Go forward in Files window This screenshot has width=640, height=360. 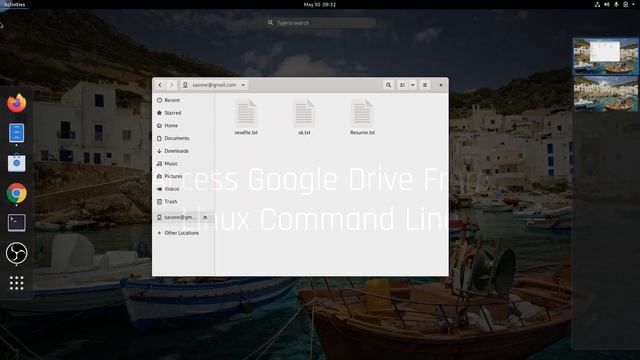pos(171,85)
